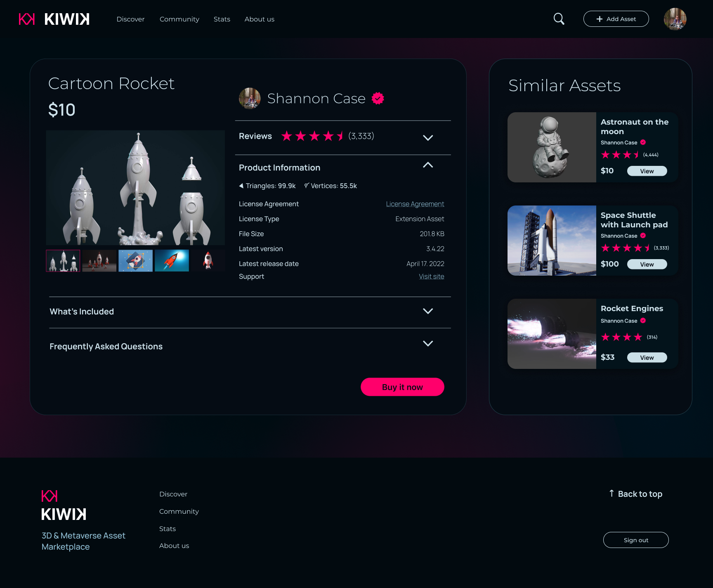Viewport: 713px width, 588px height.
Task: Select the second rocket gallery thumbnail
Action: point(99,260)
